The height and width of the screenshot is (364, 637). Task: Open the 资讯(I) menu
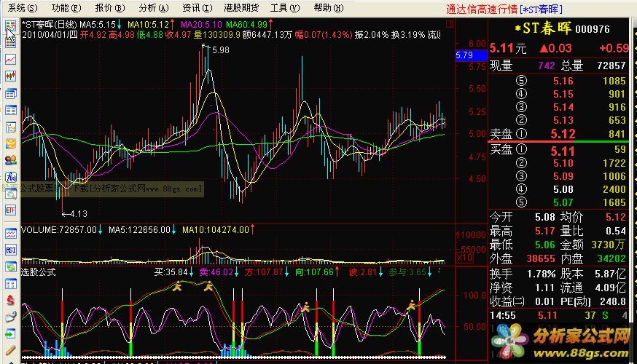[197, 8]
